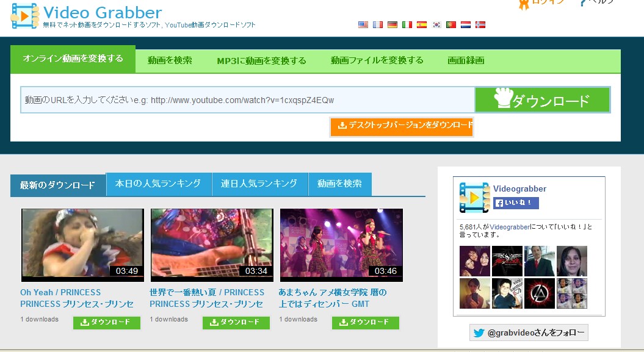Image resolution: width=644 pixels, height=352 pixels.
Task: Click the large green ダウンロード button
Action: pos(542,99)
